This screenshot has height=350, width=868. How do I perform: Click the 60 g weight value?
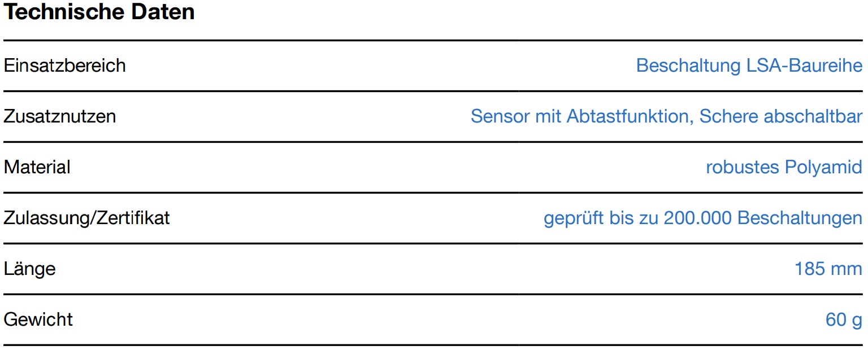[844, 320]
